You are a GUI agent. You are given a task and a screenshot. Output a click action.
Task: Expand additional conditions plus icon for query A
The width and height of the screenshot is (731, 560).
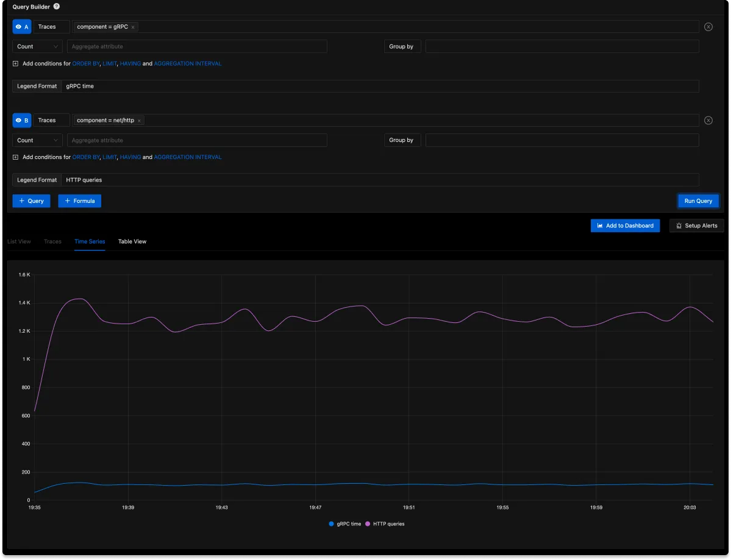pyautogui.click(x=15, y=63)
